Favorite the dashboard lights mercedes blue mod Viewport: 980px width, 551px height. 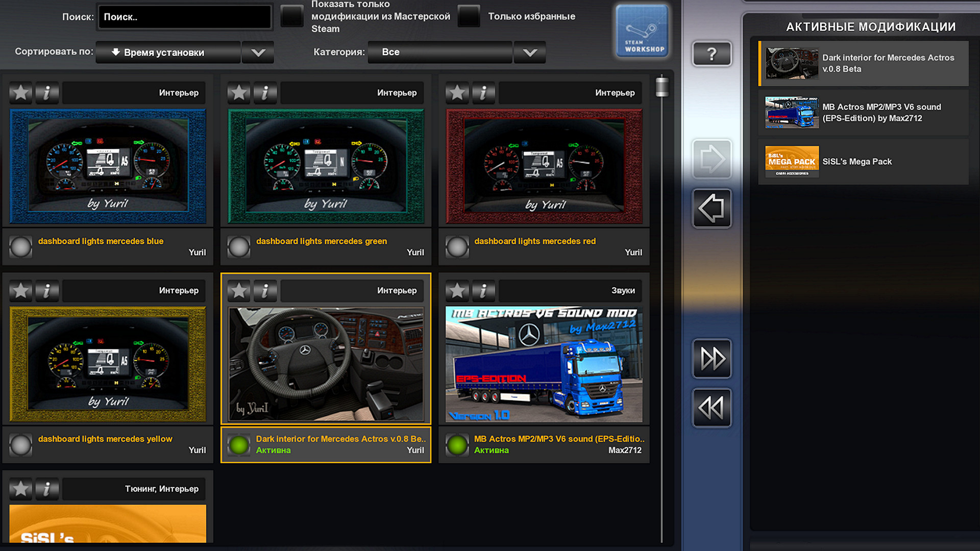[x=21, y=93]
